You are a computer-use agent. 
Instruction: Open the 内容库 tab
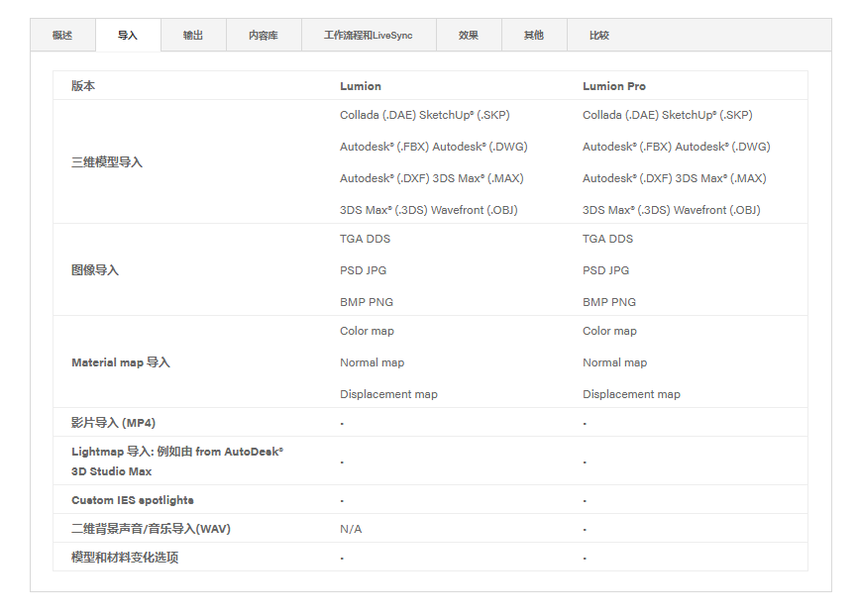(264, 36)
